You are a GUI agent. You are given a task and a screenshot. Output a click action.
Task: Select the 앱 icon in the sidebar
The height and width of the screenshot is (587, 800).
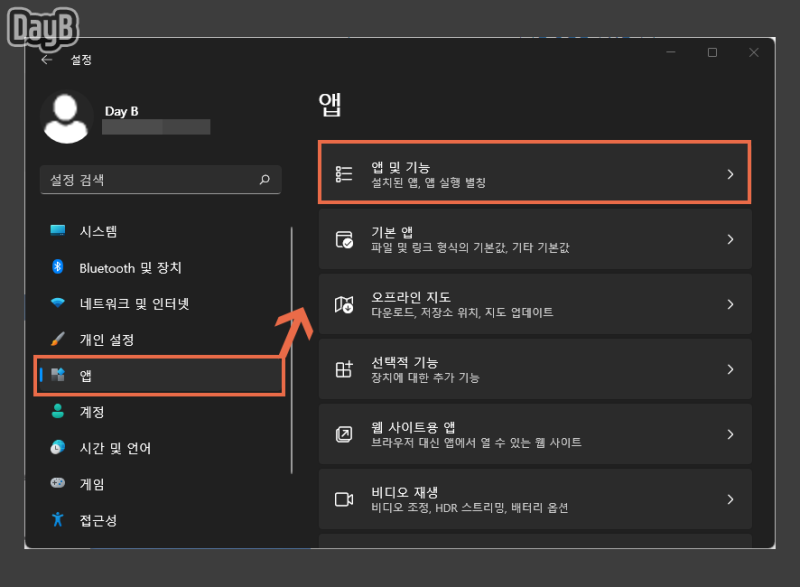pyautogui.click(x=58, y=375)
